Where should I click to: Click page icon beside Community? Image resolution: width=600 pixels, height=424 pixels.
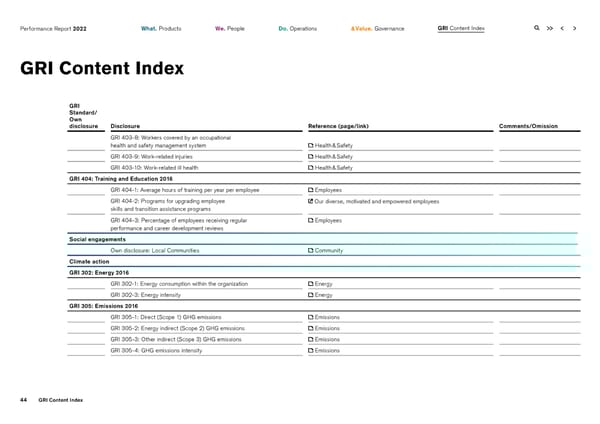point(311,251)
